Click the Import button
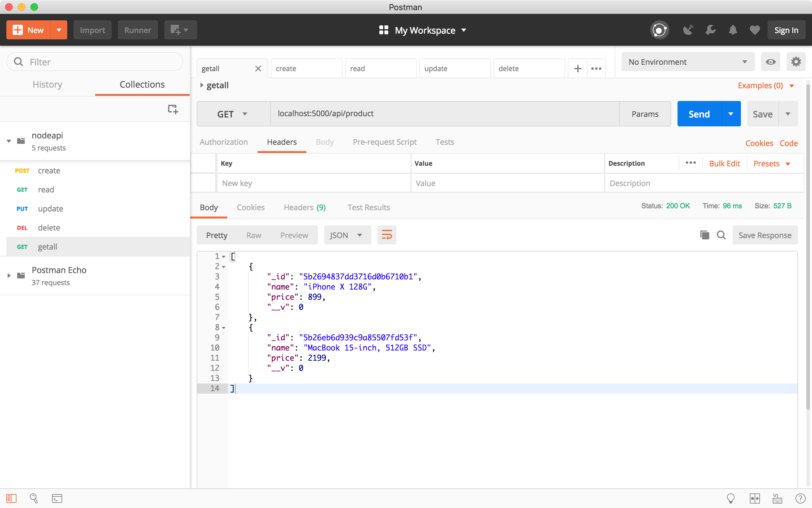 [92, 30]
